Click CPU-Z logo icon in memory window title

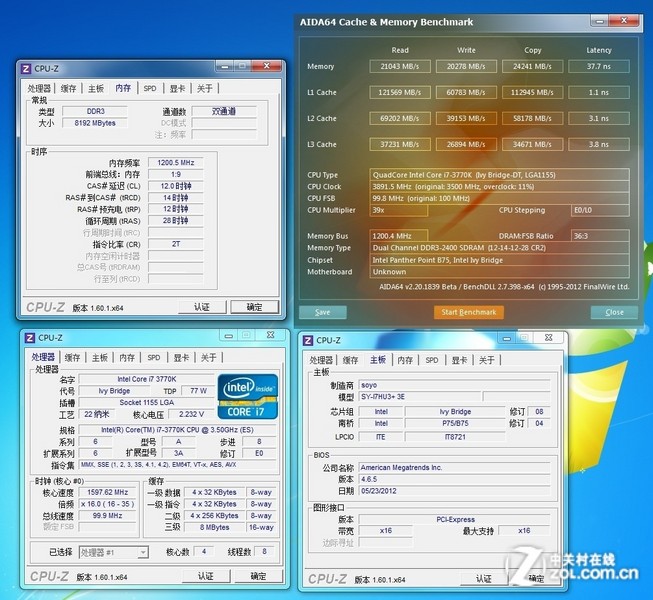pyautogui.click(x=26, y=69)
